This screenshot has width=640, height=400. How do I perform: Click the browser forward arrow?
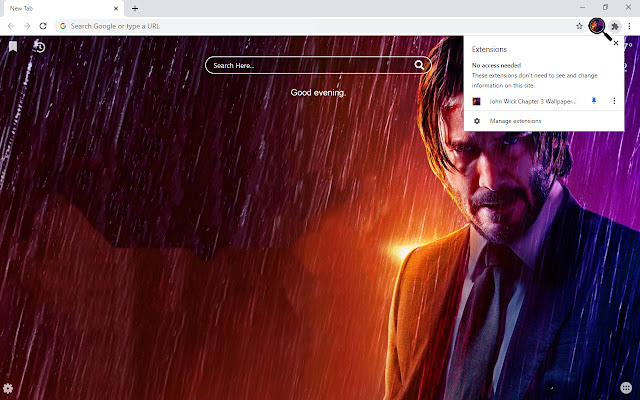click(x=27, y=26)
